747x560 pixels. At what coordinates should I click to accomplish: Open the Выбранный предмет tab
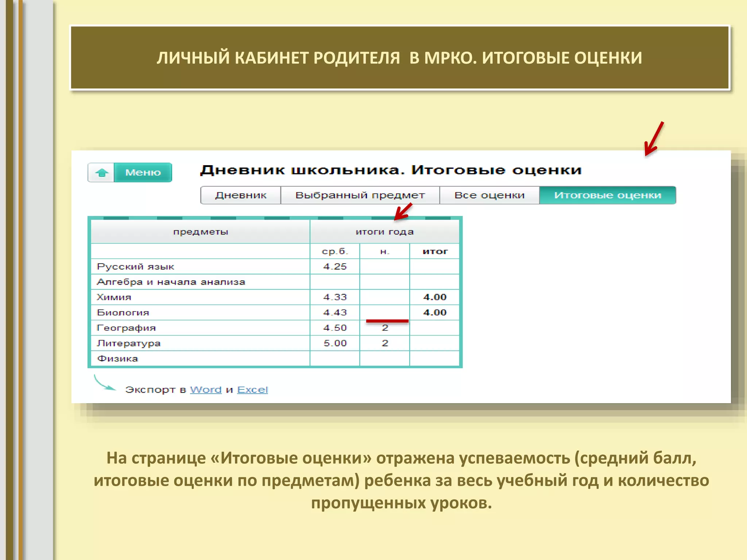coord(360,195)
